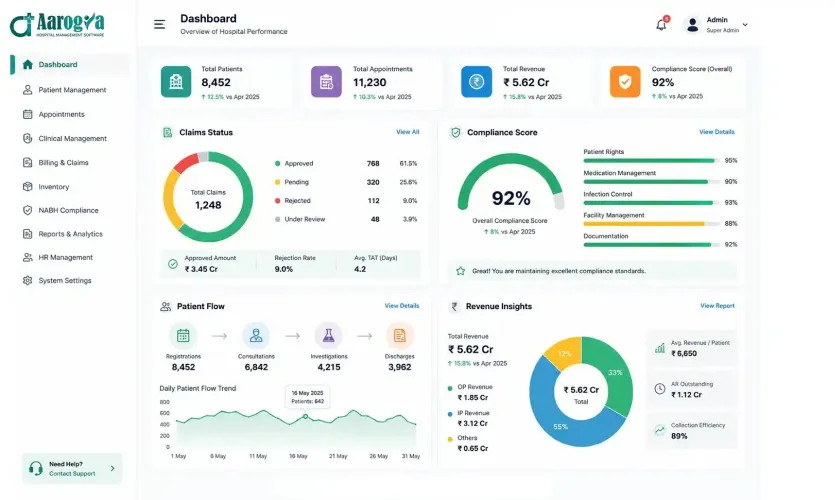Click the Consultations doctor icon
Viewport: 835px width, 500px height.
tap(256, 335)
